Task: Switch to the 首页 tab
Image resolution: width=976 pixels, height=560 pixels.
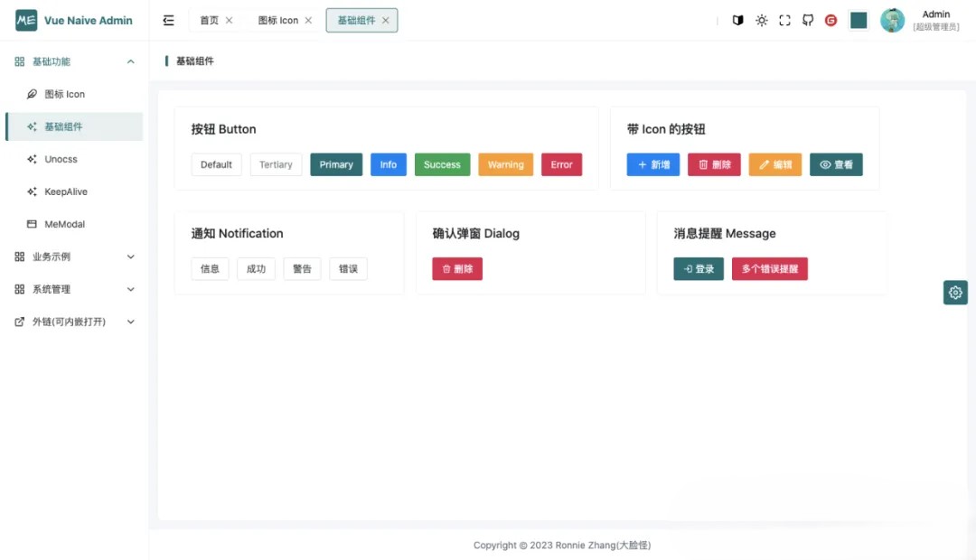Action: tap(209, 21)
